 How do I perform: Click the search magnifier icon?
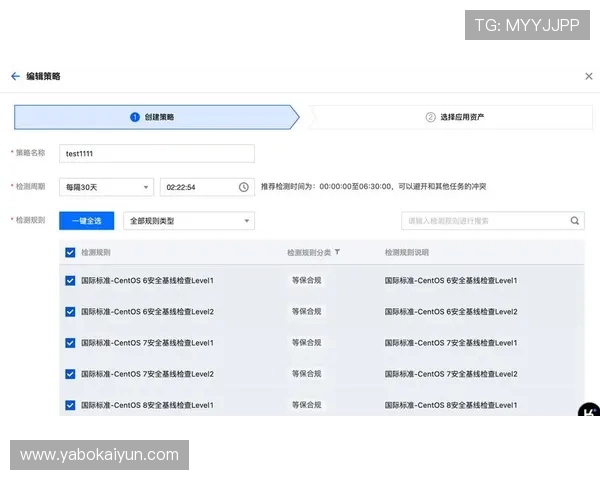point(574,221)
